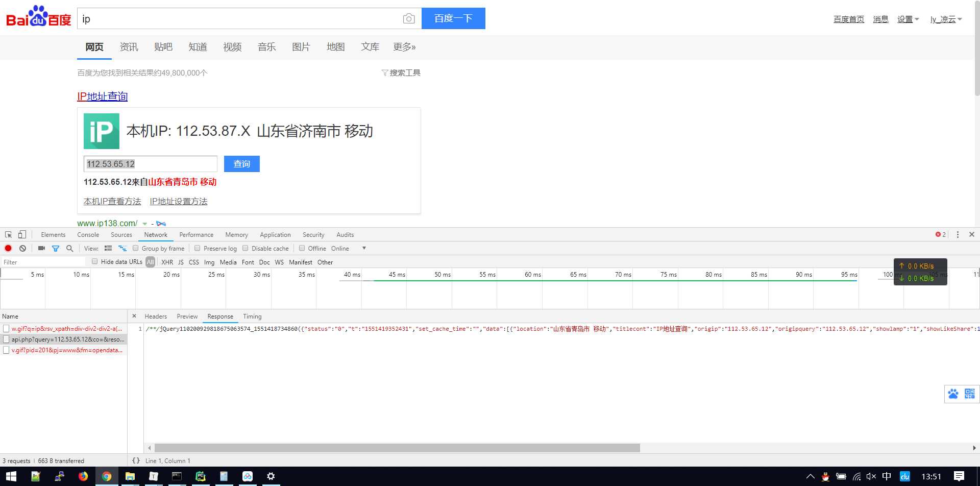
Task: Open File Explorer from the taskbar
Action: click(x=130, y=476)
